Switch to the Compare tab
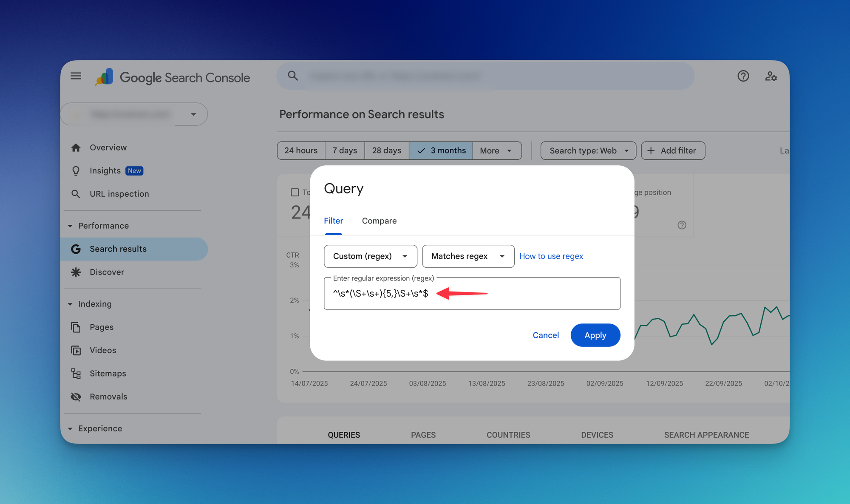This screenshot has height=504, width=850. [x=379, y=221]
